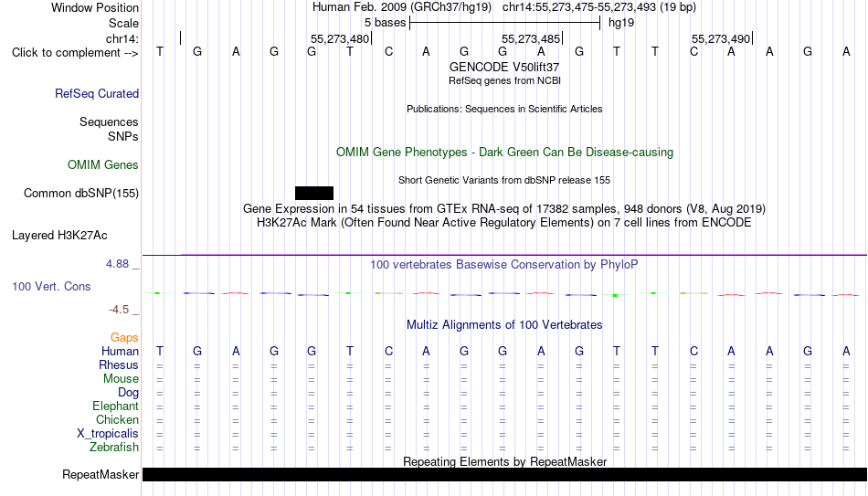Screen dimensions: 868x496
Task: Open the Common dbSNP(155) track label
Action: pyautogui.click(x=81, y=194)
